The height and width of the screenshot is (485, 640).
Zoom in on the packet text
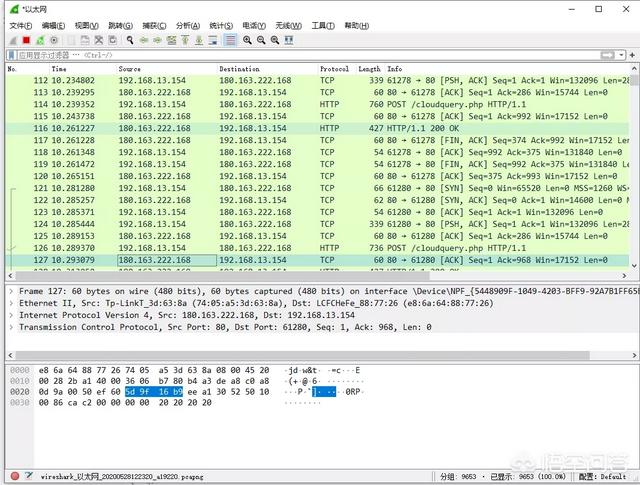click(x=247, y=40)
